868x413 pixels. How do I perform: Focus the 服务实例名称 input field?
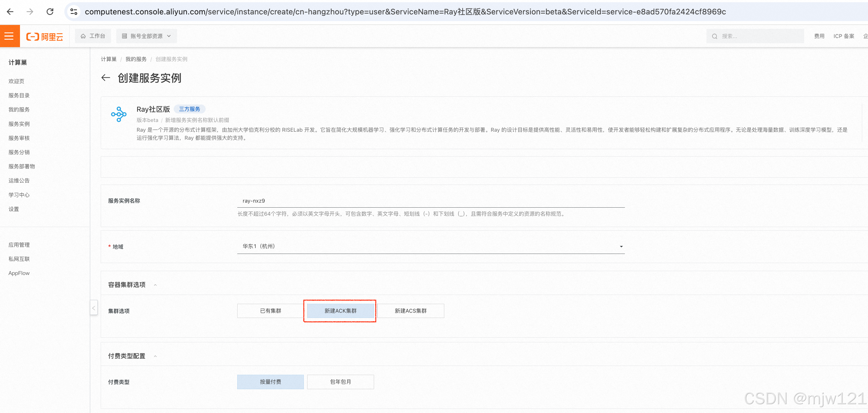[431, 201]
